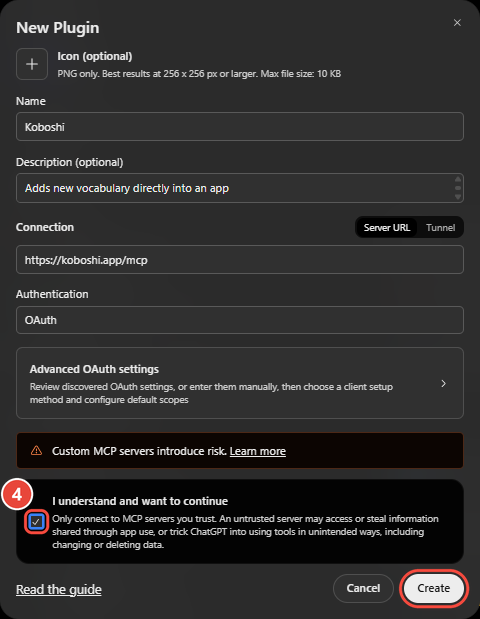Viewport: 480px width, 619px height.
Task: Click the plus icon to upload plugin icon
Action: [x=32, y=64]
